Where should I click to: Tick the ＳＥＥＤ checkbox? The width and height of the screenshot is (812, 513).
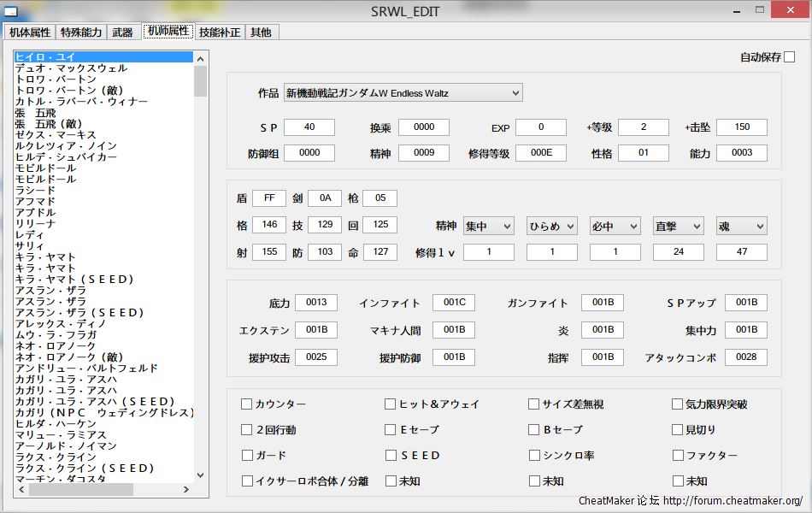tap(391, 456)
